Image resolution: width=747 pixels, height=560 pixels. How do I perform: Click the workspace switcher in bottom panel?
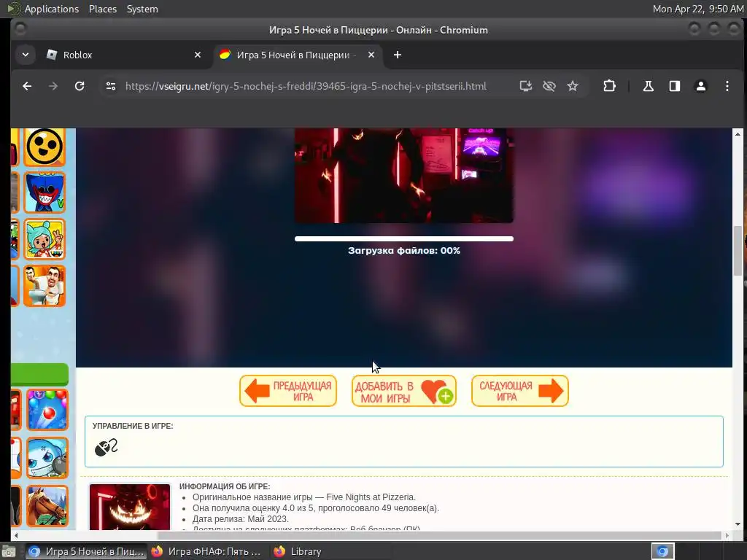[x=662, y=551]
